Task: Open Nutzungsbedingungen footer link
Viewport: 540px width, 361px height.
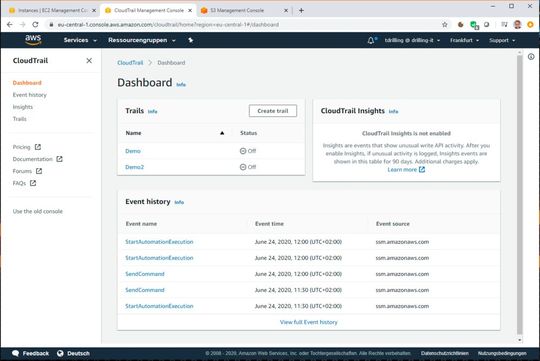Action: point(502,353)
